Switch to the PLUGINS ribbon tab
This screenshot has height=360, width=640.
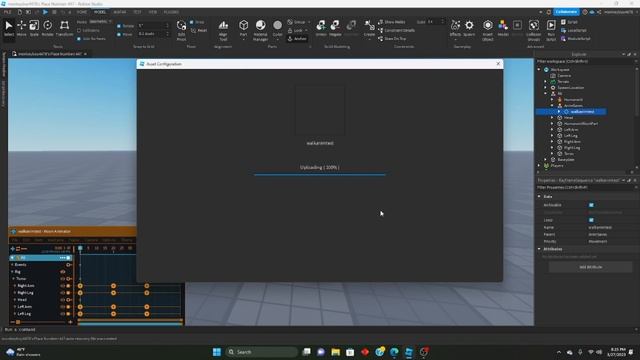coord(171,12)
